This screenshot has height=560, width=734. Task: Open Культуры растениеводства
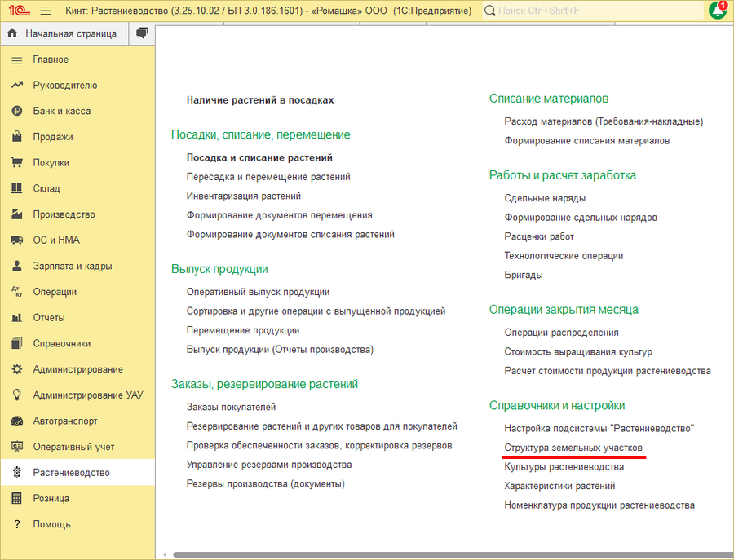564,466
